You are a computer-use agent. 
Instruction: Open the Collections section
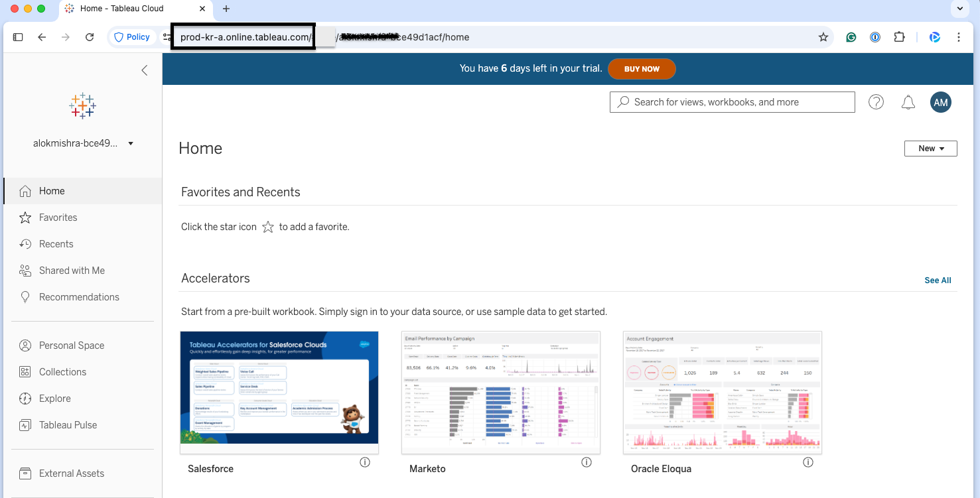63,371
